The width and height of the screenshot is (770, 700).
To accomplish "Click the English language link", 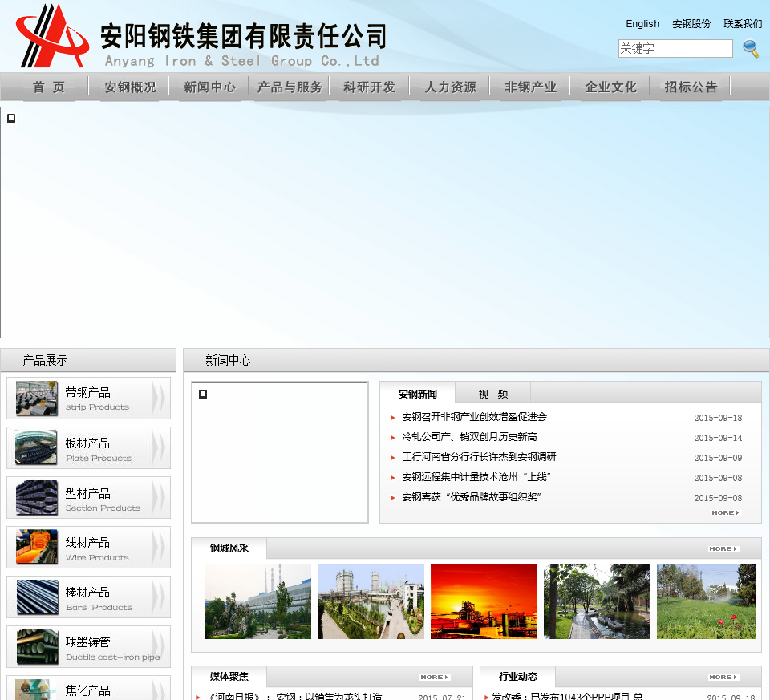I will click(x=642, y=23).
